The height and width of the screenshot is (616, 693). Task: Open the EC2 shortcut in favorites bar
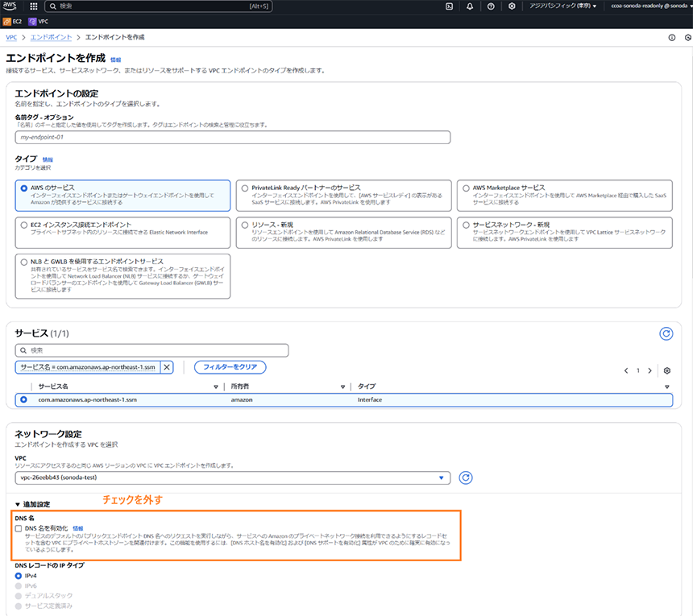click(12, 21)
